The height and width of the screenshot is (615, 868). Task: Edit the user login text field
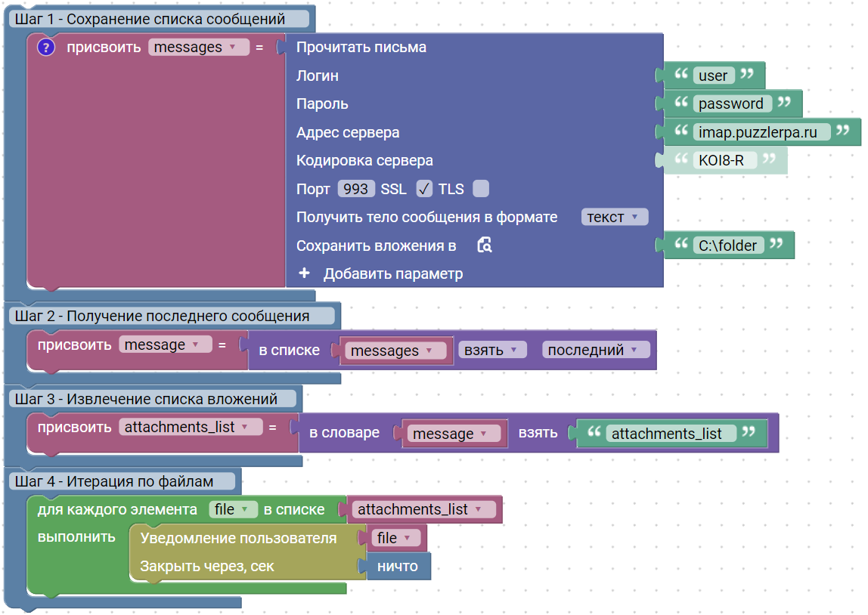(x=713, y=76)
